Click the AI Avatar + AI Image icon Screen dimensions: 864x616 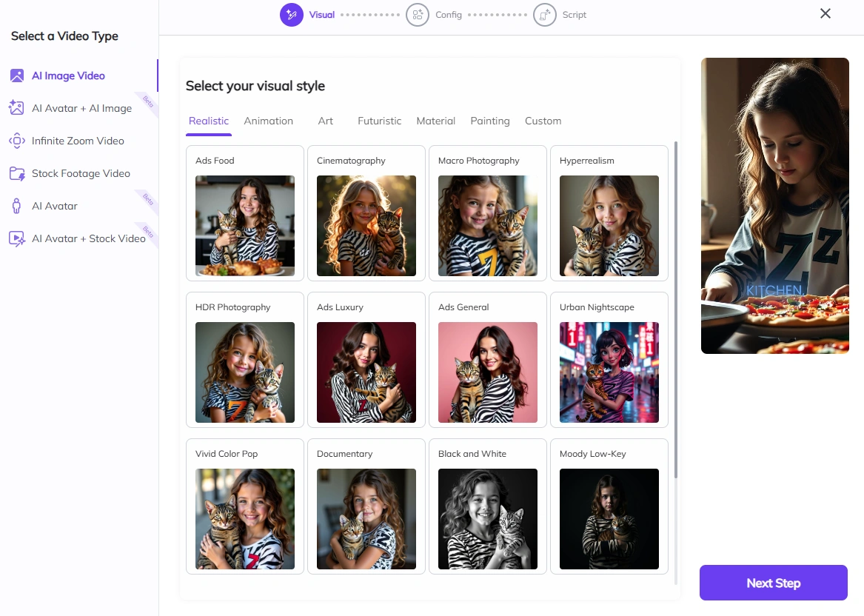16,108
